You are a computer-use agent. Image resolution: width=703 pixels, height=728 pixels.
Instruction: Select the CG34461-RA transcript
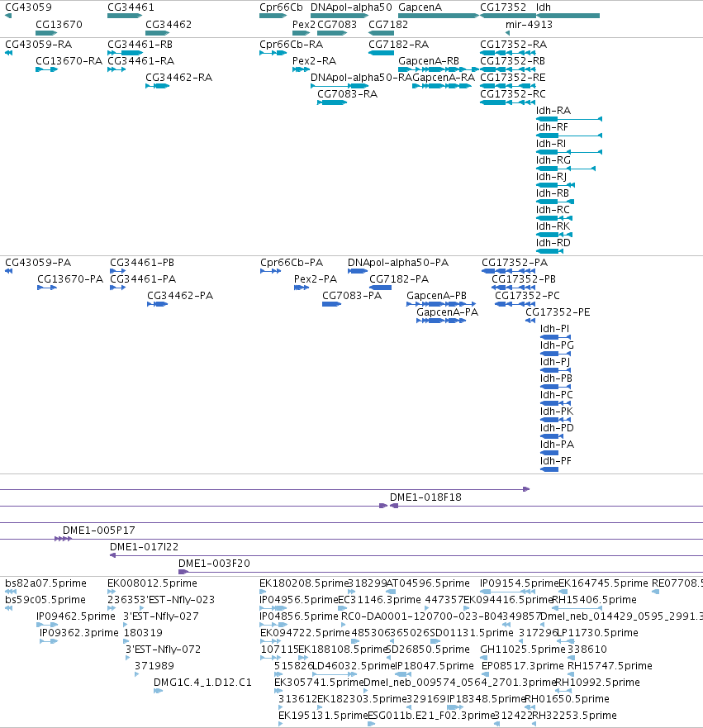pyautogui.click(x=116, y=69)
